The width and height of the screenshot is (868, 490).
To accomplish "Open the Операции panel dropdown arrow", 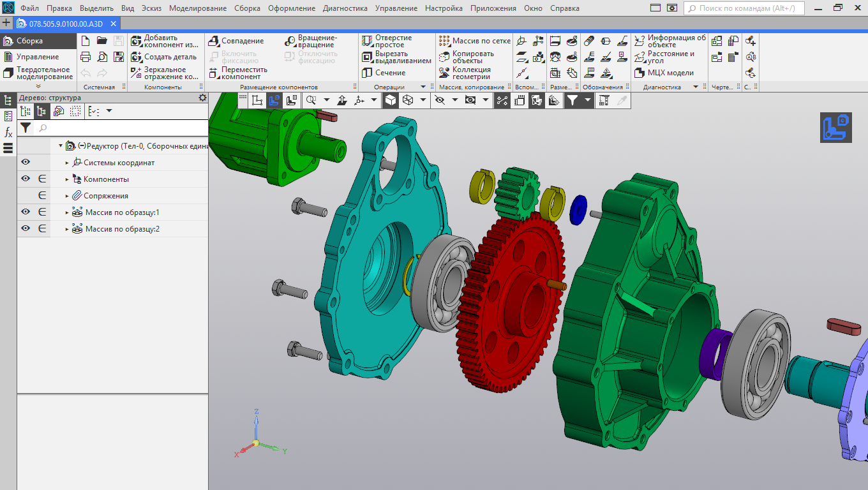I will (423, 87).
